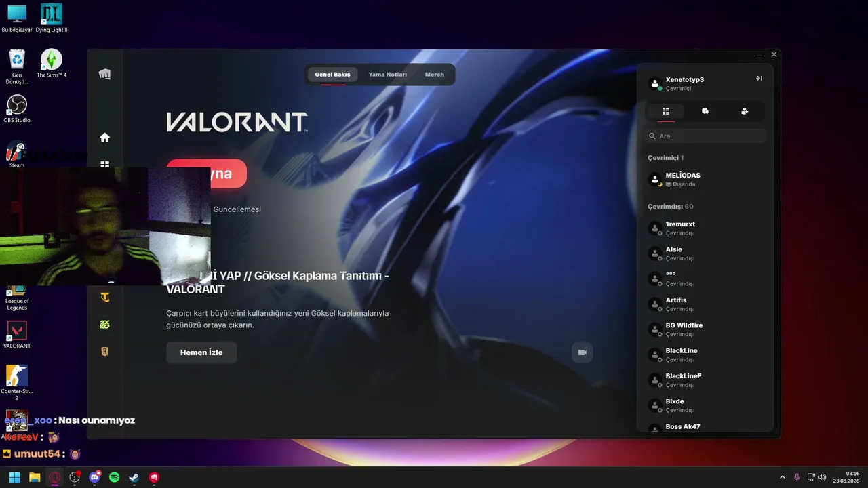Open the network display tray icon
Screen dimensions: 868x488
pos(811,477)
